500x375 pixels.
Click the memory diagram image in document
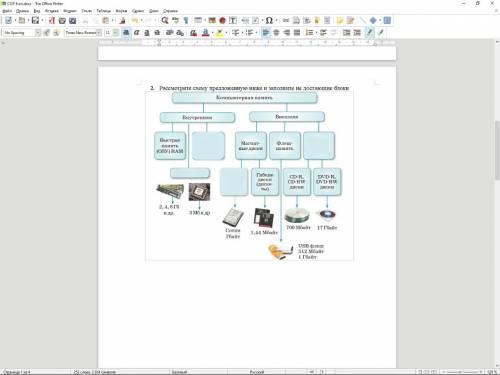coord(249,176)
